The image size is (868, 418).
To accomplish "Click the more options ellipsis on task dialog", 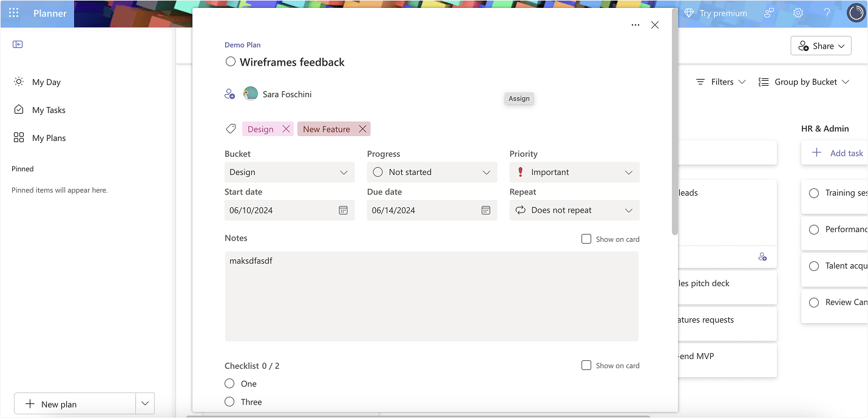I will pyautogui.click(x=636, y=25).
